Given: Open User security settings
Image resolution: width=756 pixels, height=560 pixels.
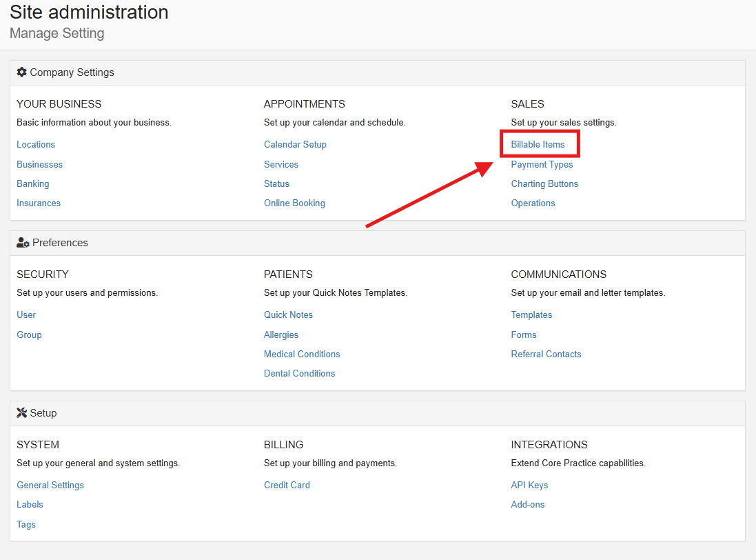Looking at the screenshot, I should (26, 315).
